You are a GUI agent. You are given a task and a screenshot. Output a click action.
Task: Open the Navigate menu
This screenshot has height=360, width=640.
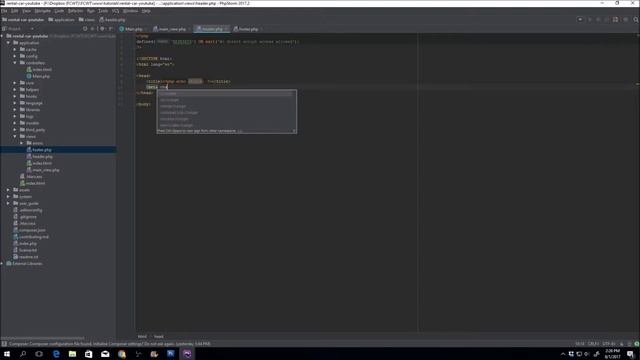(x=42, y=11)
